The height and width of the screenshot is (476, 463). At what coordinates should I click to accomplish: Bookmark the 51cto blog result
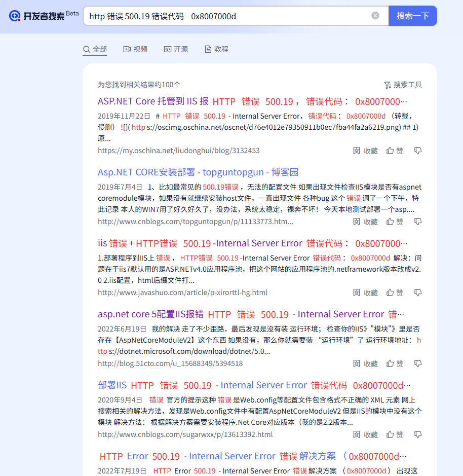pyautogui.click(x=366, y=363)
